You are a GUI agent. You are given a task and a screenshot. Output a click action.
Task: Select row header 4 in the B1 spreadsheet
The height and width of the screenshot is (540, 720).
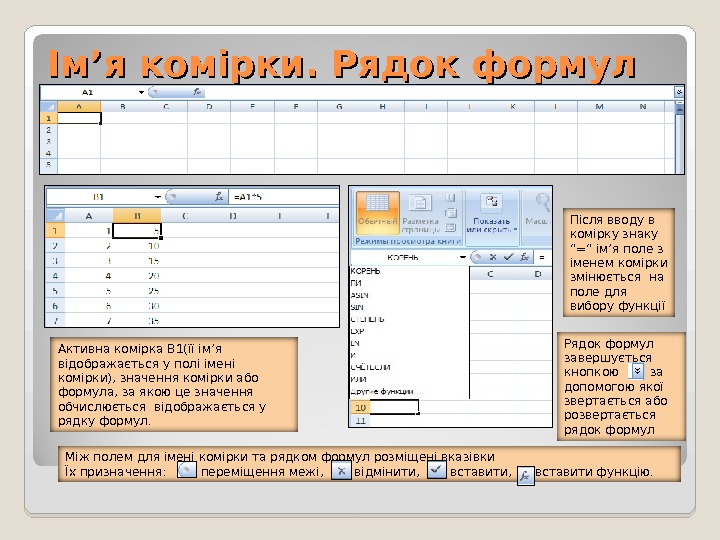tap(55, 276)
